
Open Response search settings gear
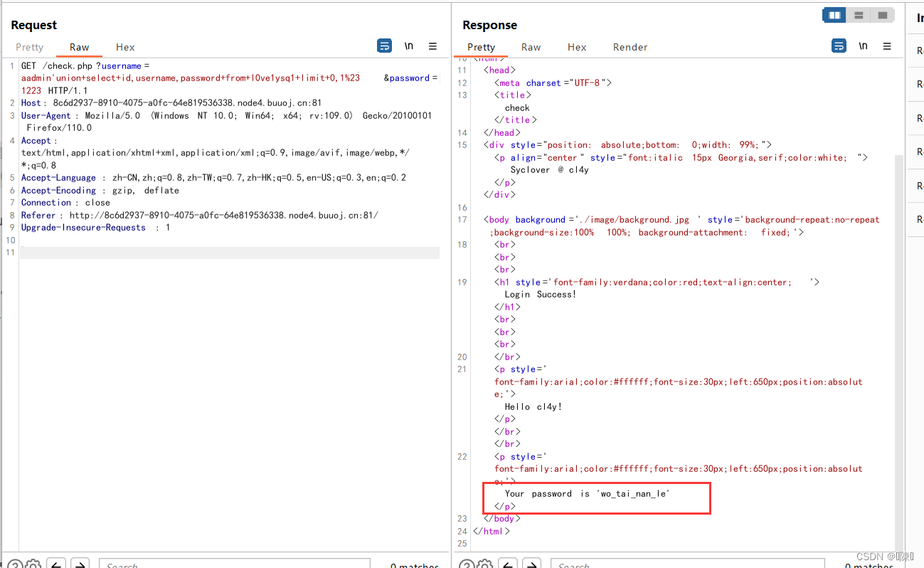pyautogui.click(x=485, y=565)
